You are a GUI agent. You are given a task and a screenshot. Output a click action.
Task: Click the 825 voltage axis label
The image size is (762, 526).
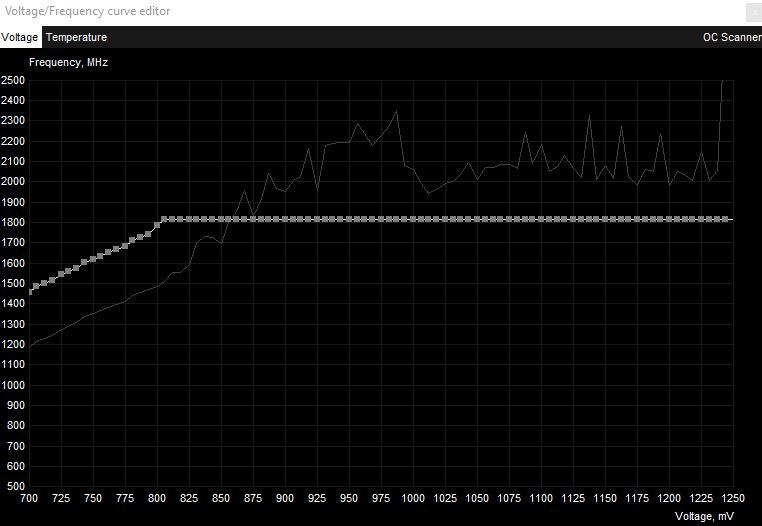pyautogui.click(x=189, y=498)
